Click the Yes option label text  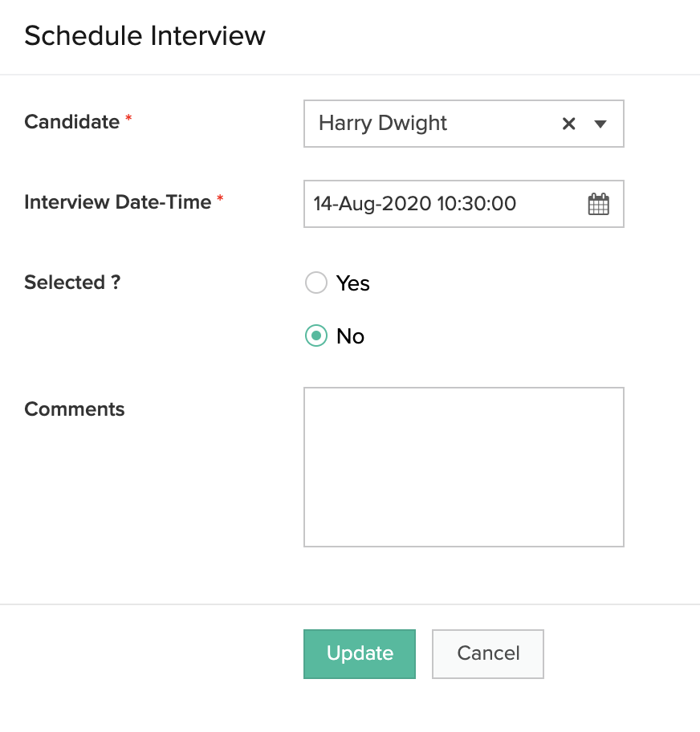pyautogui.click(x=353, y=283)
